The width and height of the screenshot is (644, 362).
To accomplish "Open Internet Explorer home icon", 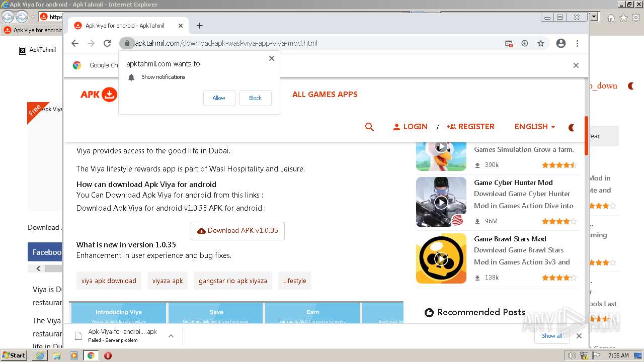I will [611, 18].
